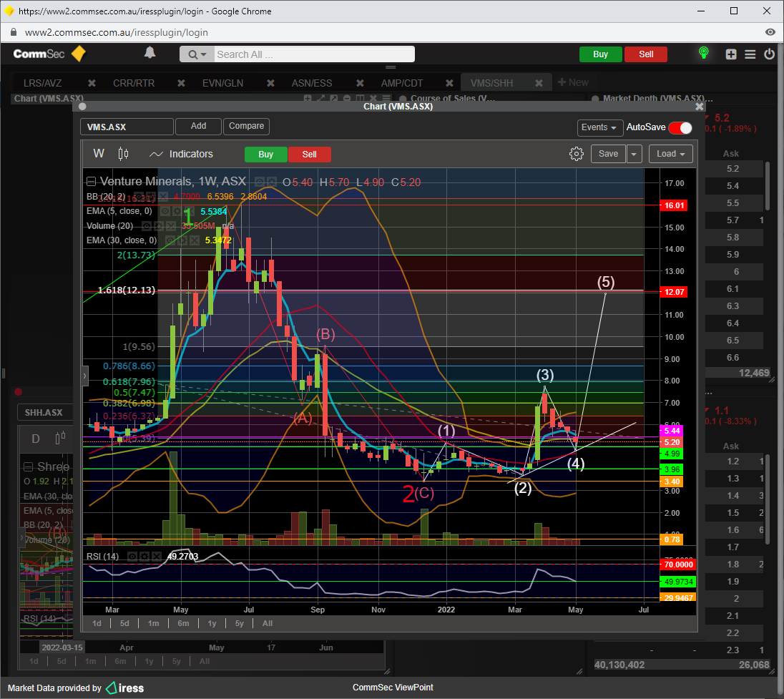Open the W interval selector
Image resolution: width=784 pixels, height=699 pixels.
pyautogui.click(x=99, y=154)
